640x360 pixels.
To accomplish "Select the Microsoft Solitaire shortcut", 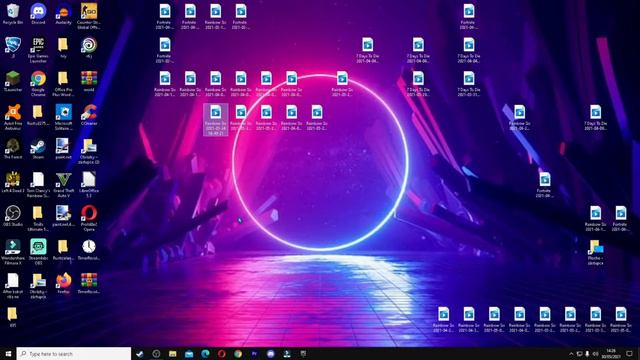I will pyautogui.click(x=63, y=117).
